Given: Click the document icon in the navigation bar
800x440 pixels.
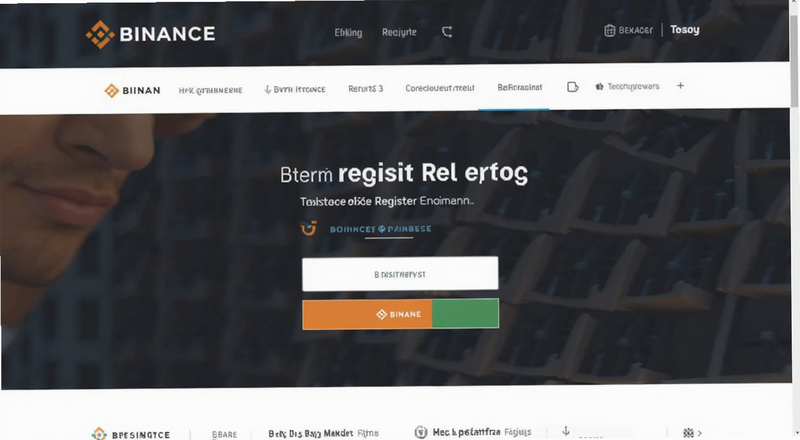Looking at the screenshot, I should coord(572,87).
